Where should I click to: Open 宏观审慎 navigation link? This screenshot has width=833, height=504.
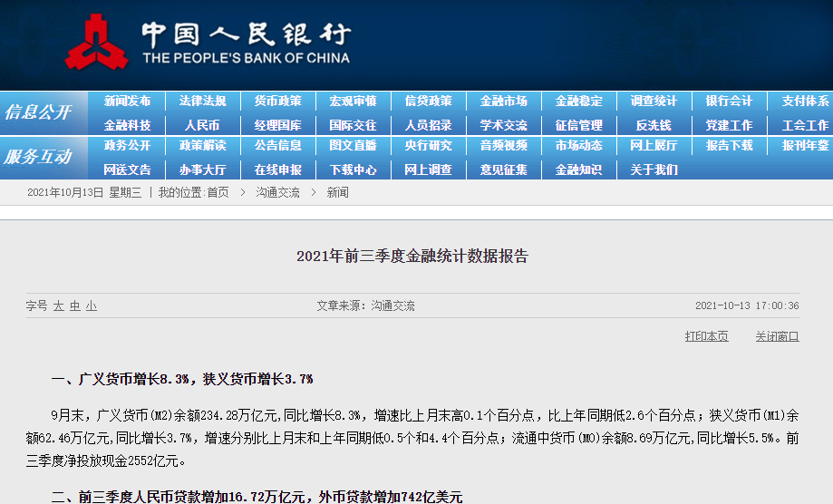[353, 101]
